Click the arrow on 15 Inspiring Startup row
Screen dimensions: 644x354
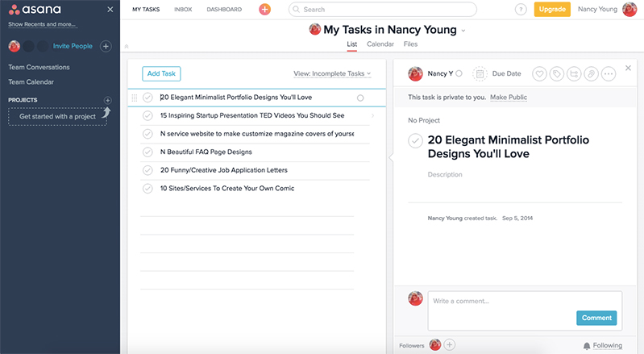372,116
